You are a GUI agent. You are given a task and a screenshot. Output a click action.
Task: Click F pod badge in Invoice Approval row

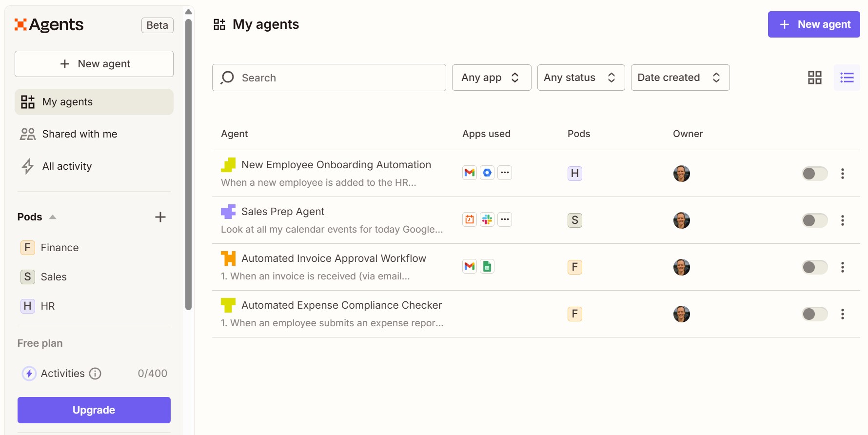pos(575,267)
